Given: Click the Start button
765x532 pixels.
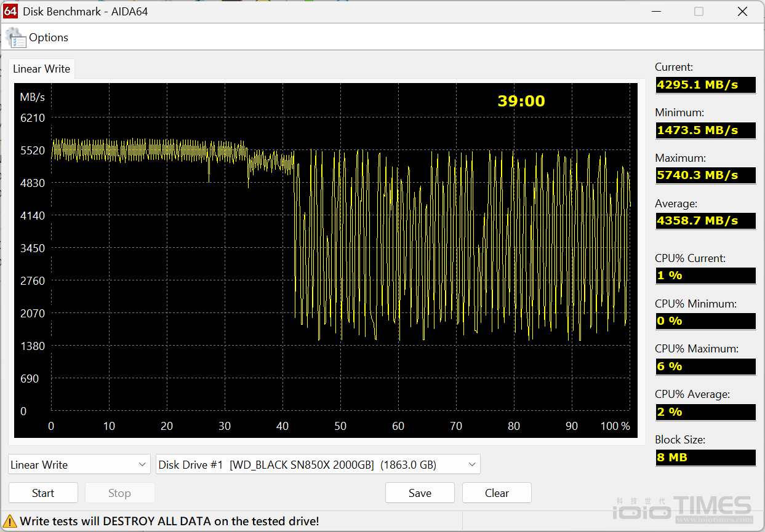Looking at the screenshot, I should coord(43,493).
